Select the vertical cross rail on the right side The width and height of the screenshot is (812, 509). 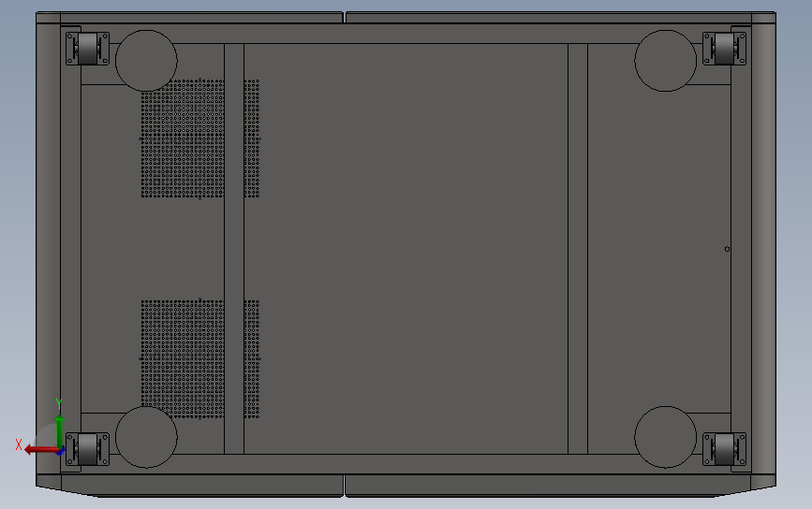tap(578, 249)
